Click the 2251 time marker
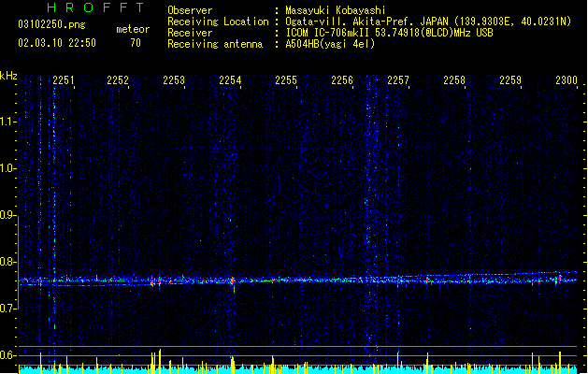Screen dimensions: 588x374 point(63,80)
